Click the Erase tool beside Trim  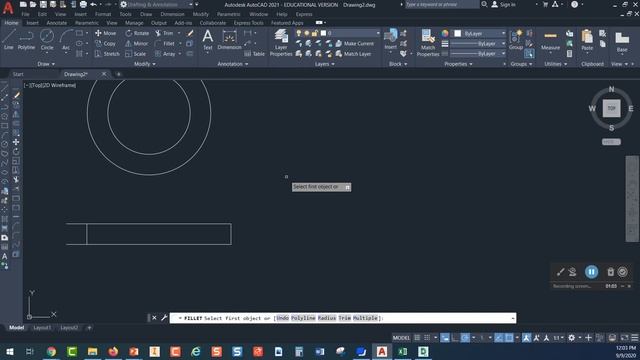click(x=190, y=33)
